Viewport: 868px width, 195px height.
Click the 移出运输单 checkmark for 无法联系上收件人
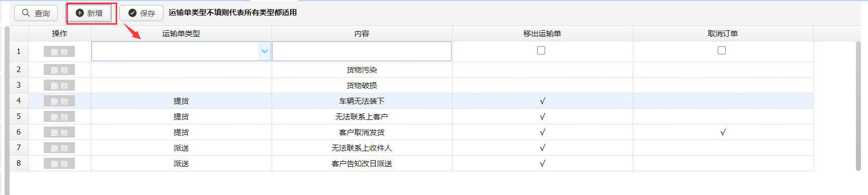point(542,148)
